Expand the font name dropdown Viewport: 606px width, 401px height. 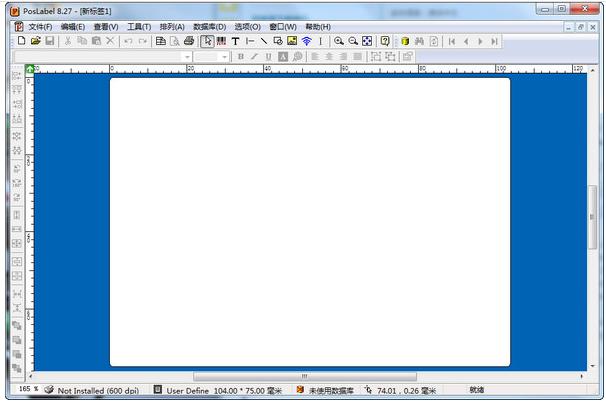point(187,57)
